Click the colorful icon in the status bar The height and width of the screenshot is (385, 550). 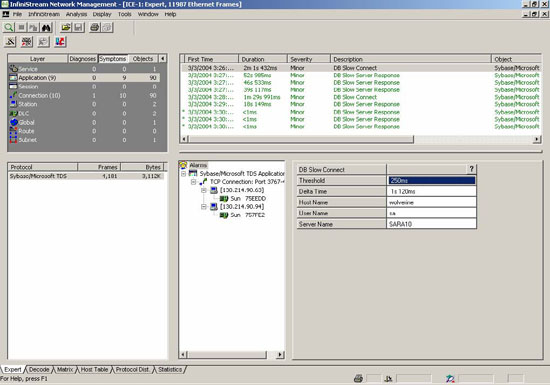pyautogui.click(x=450, y=379)
